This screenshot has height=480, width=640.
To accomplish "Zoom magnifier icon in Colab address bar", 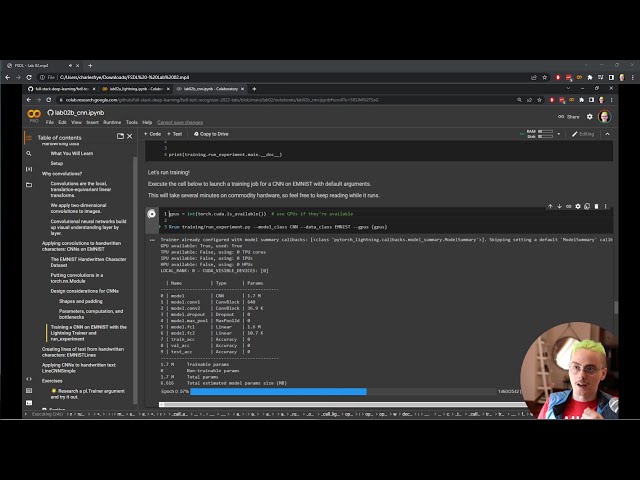I will pos(519,100).
